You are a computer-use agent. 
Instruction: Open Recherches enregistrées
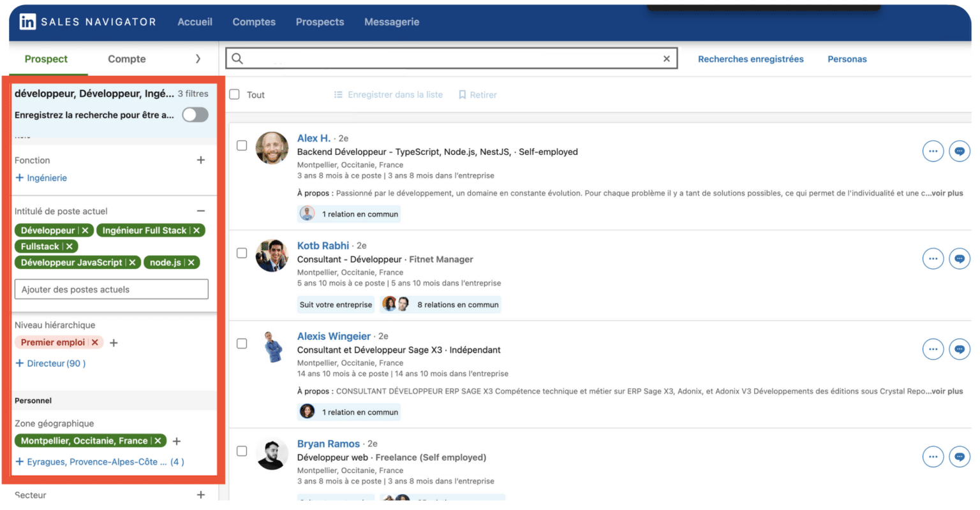tap(750, 59)
